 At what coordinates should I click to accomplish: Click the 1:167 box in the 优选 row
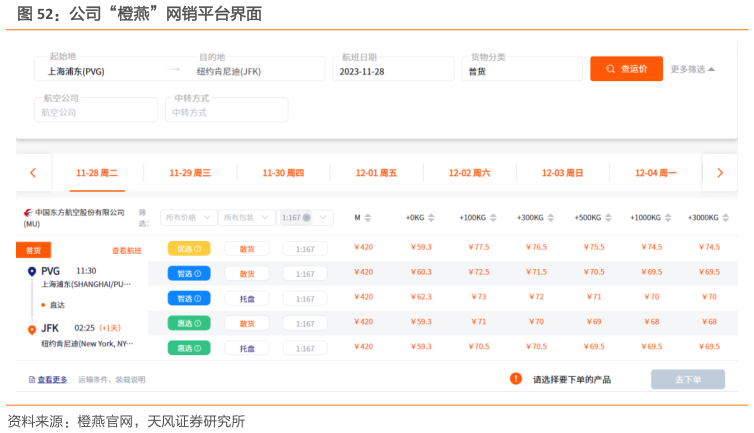(305, 249)
